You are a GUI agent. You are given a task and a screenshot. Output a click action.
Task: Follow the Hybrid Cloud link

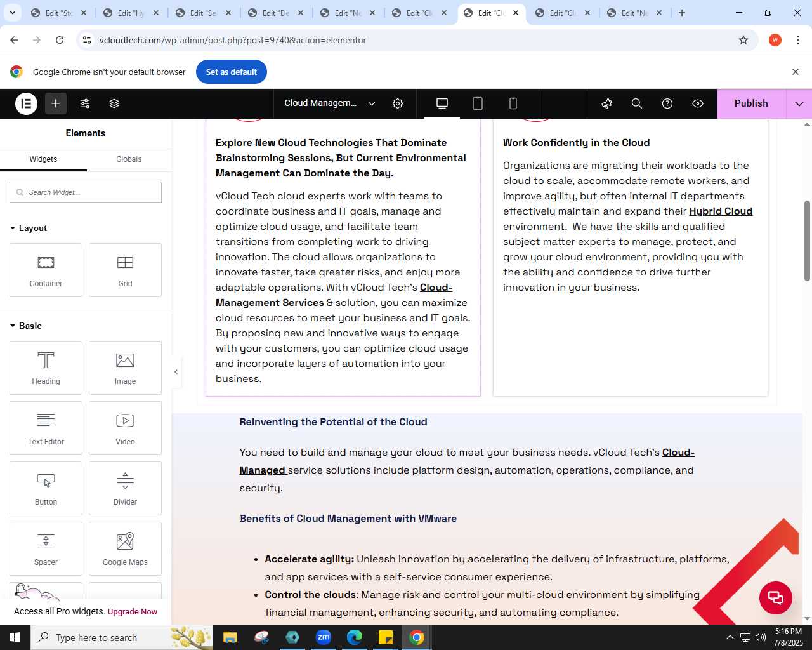[721, 211]
